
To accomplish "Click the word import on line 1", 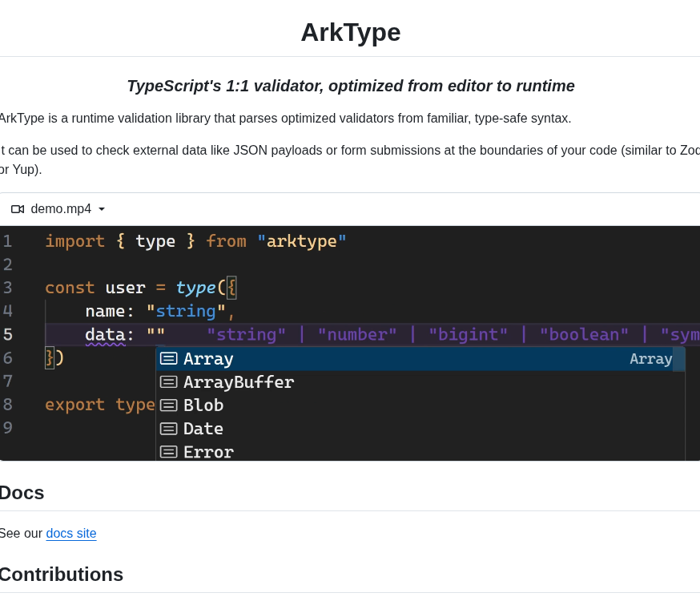I will [x=75, y=241].
